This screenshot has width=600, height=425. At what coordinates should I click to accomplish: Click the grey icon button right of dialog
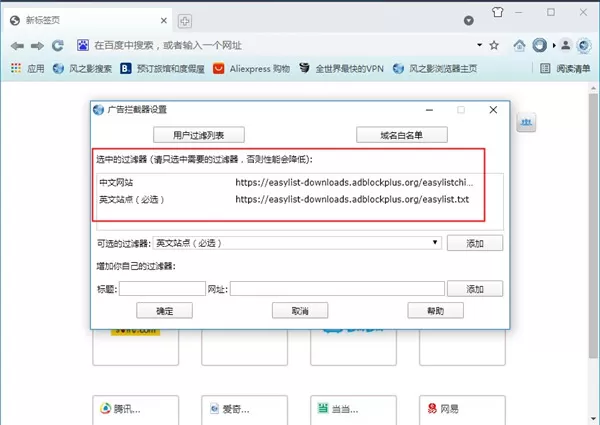[x=526, y=122]
